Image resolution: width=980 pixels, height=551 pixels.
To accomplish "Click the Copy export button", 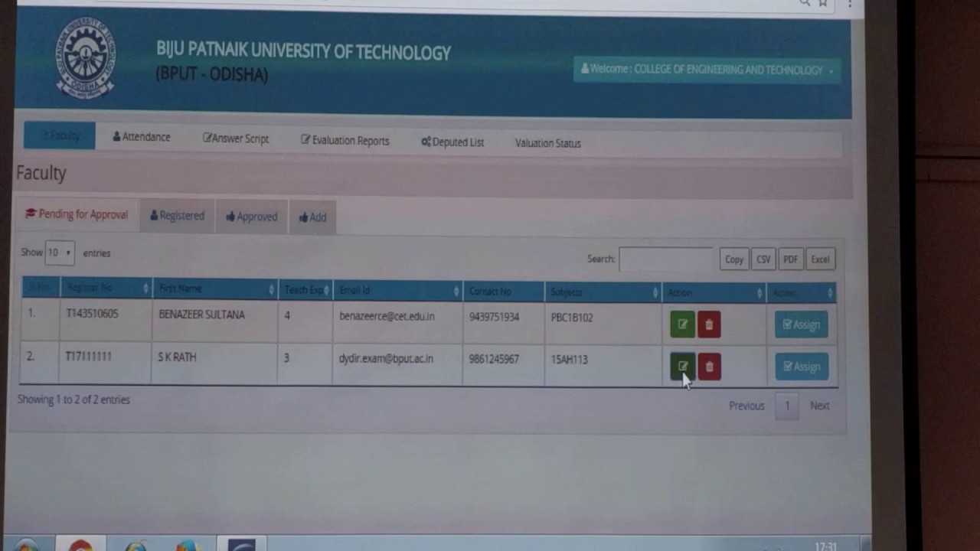I will (x=734, y=259).
